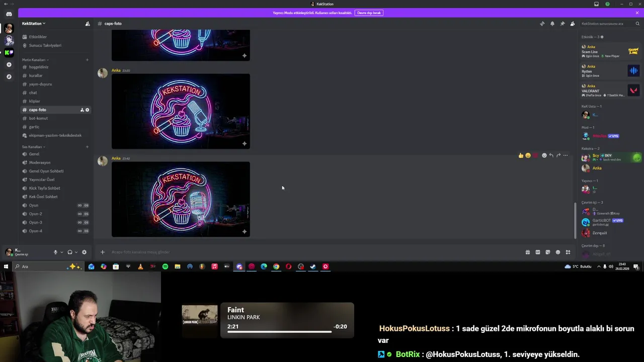Open audio output options dropdown arrow
Viewport: 644px width, 362px height.
pyautogui.click(x=76, y=252)
